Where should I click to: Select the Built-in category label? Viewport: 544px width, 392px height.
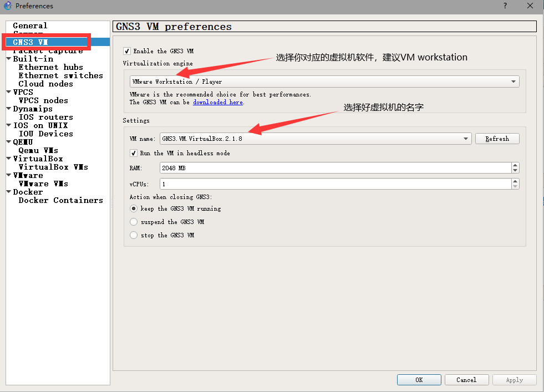[33, 59]
